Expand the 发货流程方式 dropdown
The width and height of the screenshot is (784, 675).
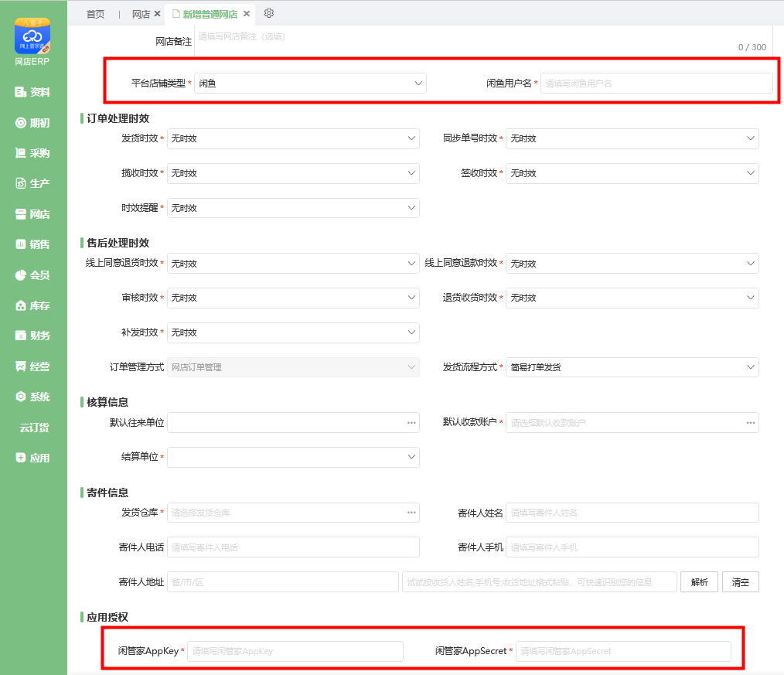pos(632,367)
